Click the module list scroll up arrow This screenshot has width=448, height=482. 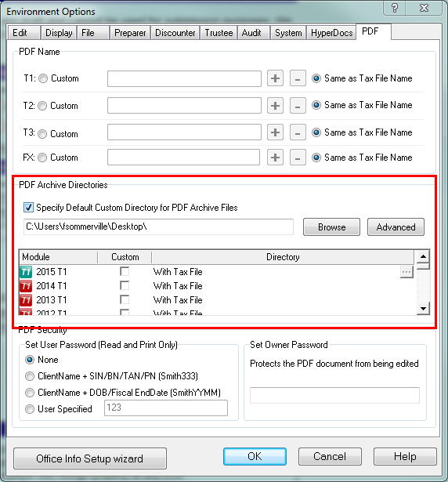click(423, 256)
